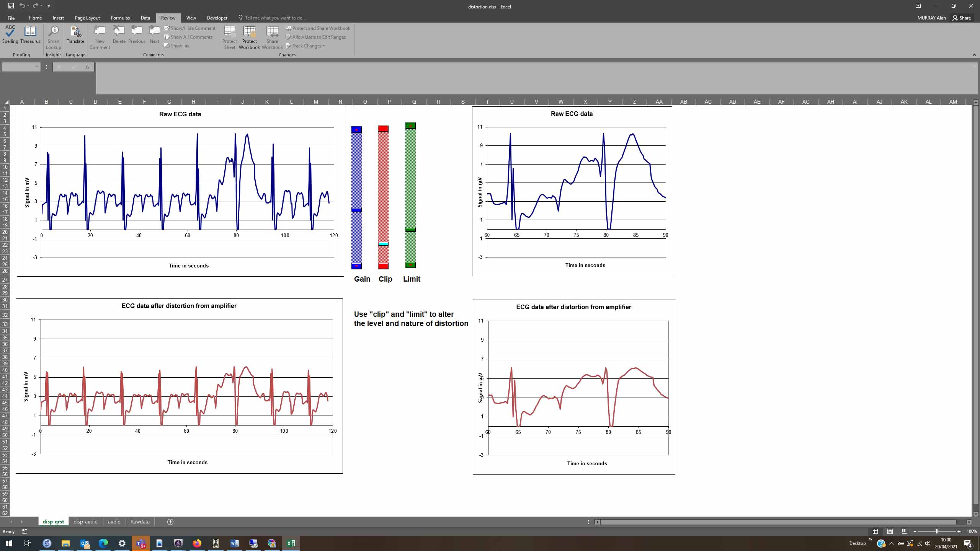This screenshot has height=551, width=980.
Task: Add a new sheet with plus button
Action: coord(170,522)
